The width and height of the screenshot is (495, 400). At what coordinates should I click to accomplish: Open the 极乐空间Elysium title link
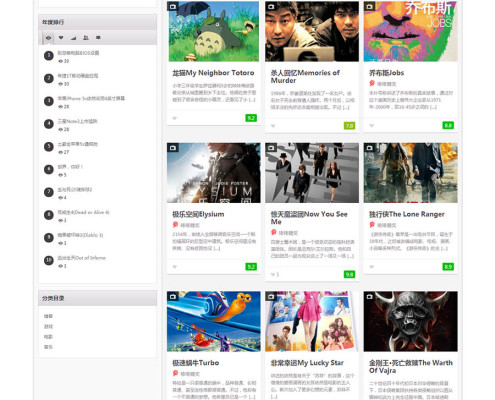click(x=198, y=214)
